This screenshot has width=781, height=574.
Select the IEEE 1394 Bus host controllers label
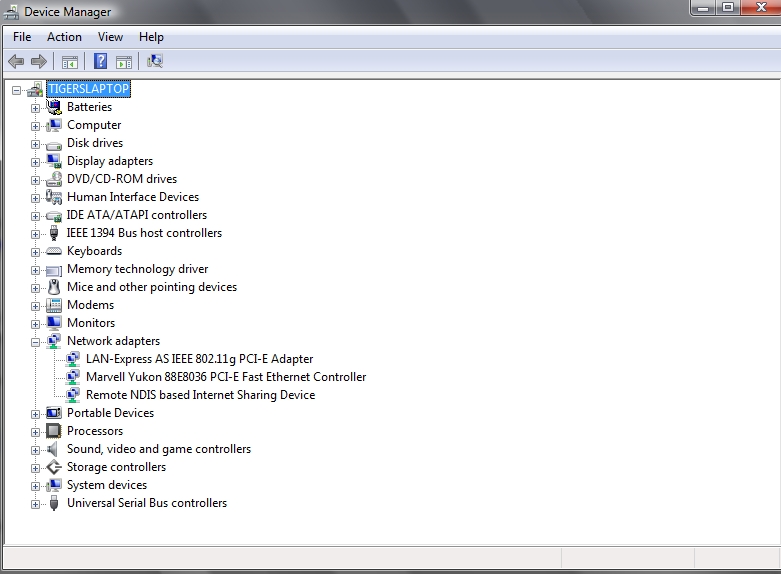(x=144, y=233)
